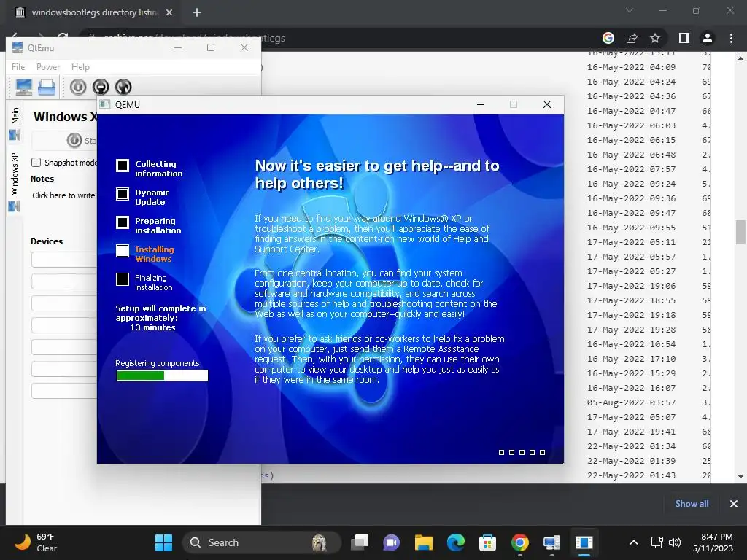This screenshot has height=560, width=747.
Task: Switch to Chrome via the taskbar icon
Action: point(519,542)
